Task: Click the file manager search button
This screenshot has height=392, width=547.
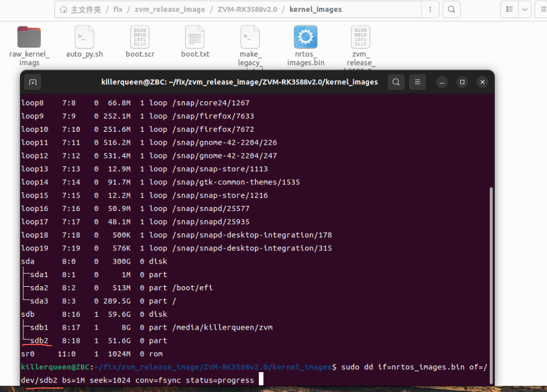Action: 451,10
